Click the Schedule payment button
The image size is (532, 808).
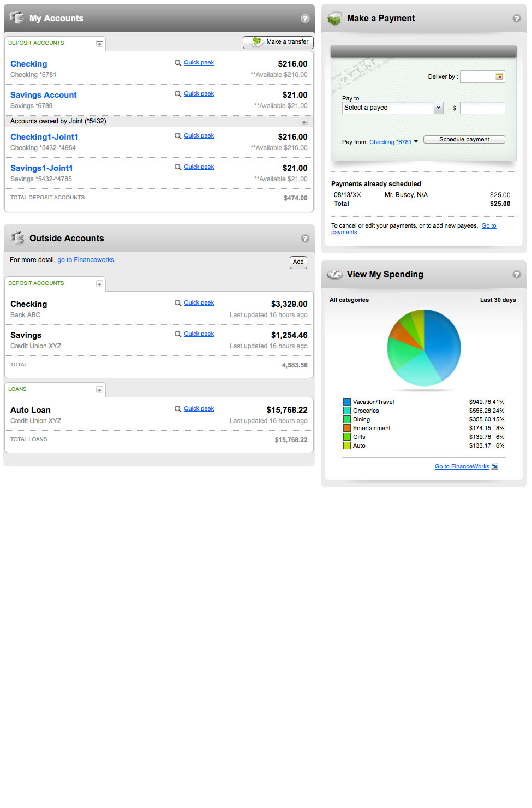click(x=464, y=139)
